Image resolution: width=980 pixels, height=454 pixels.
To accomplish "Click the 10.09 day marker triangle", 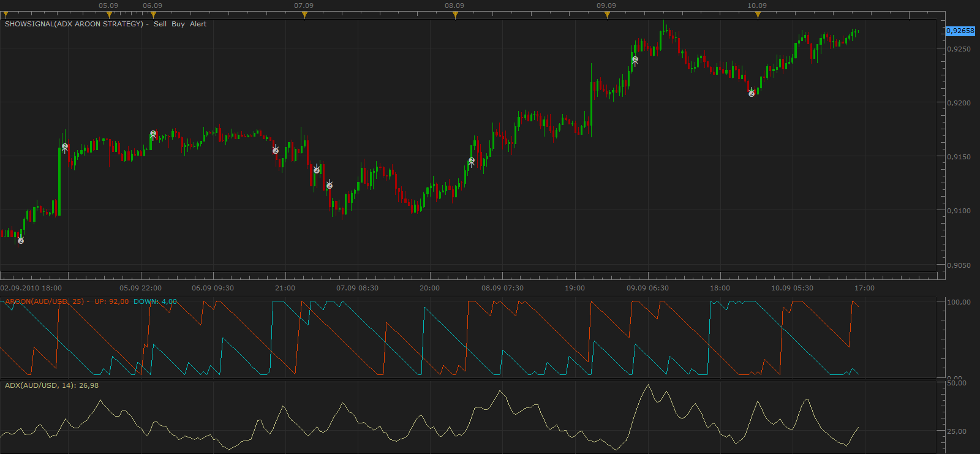I will pos(758,15).
